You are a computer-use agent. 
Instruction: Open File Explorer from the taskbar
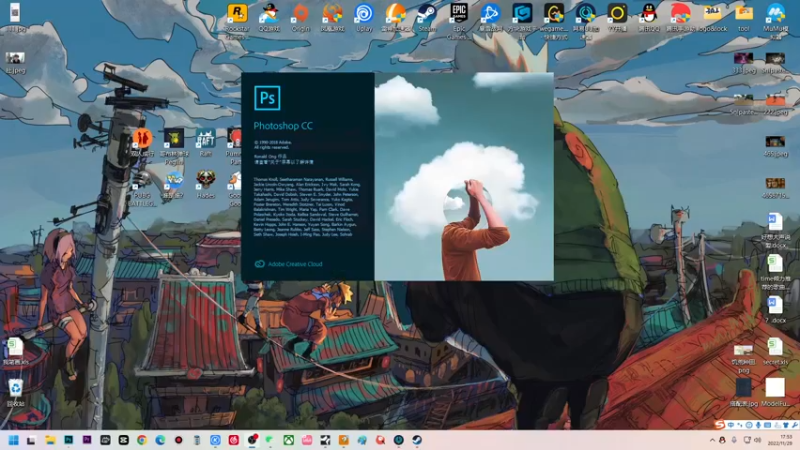[50, 440]
